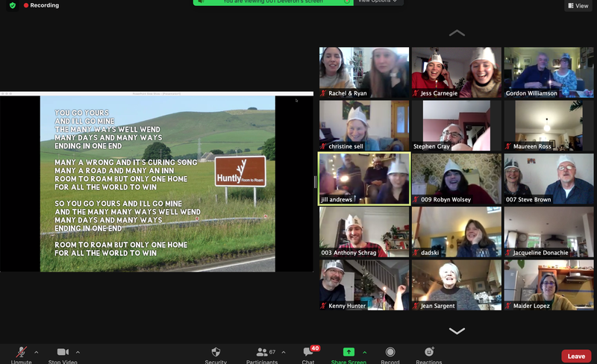Open the View layout menu

578,5
